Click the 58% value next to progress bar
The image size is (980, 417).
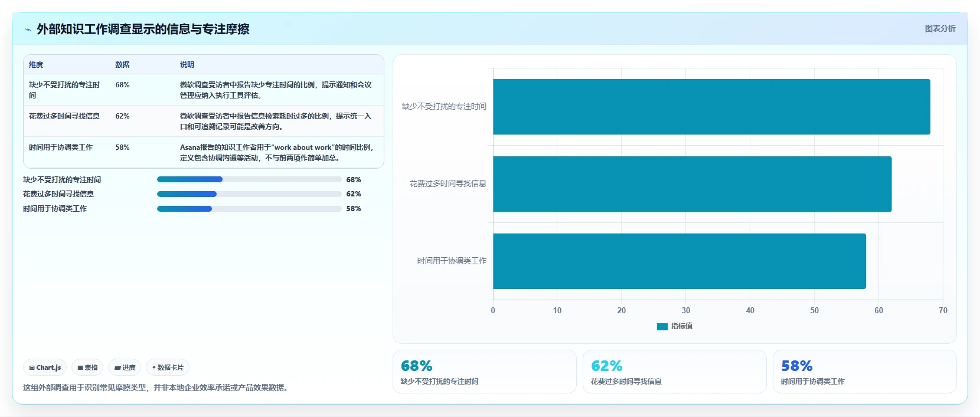pyautogui.click(x=354, y=209)
